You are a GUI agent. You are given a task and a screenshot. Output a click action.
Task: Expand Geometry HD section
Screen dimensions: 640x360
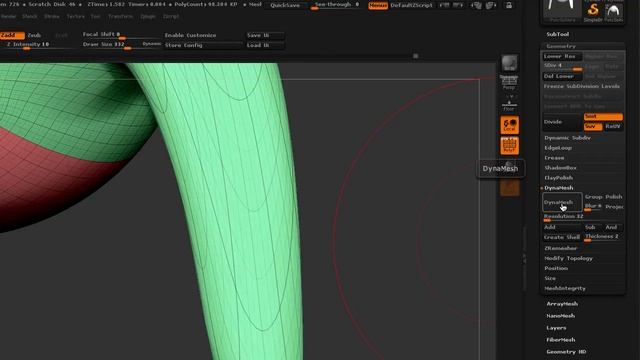click(566, 352)
